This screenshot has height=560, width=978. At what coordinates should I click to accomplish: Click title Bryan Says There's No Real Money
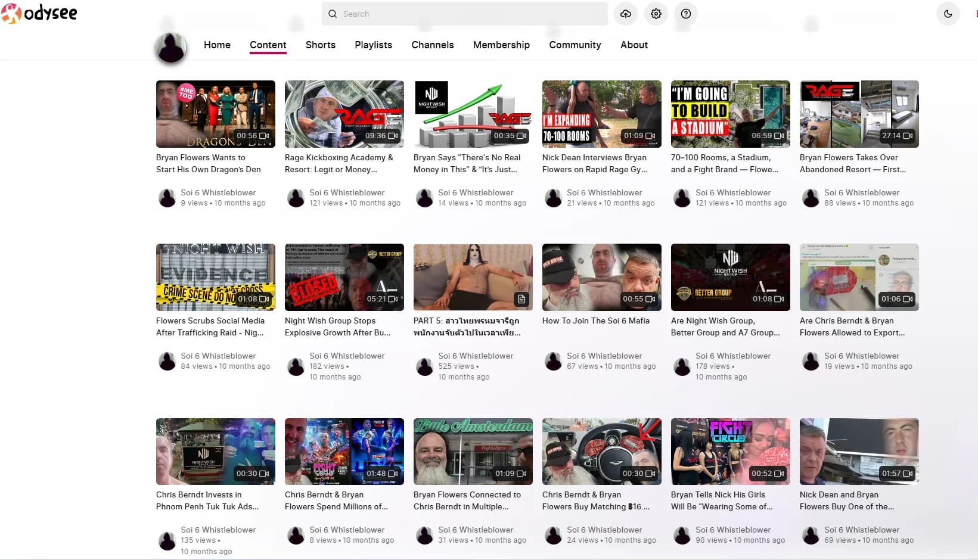pyautogui.click(x=467, y=163)
